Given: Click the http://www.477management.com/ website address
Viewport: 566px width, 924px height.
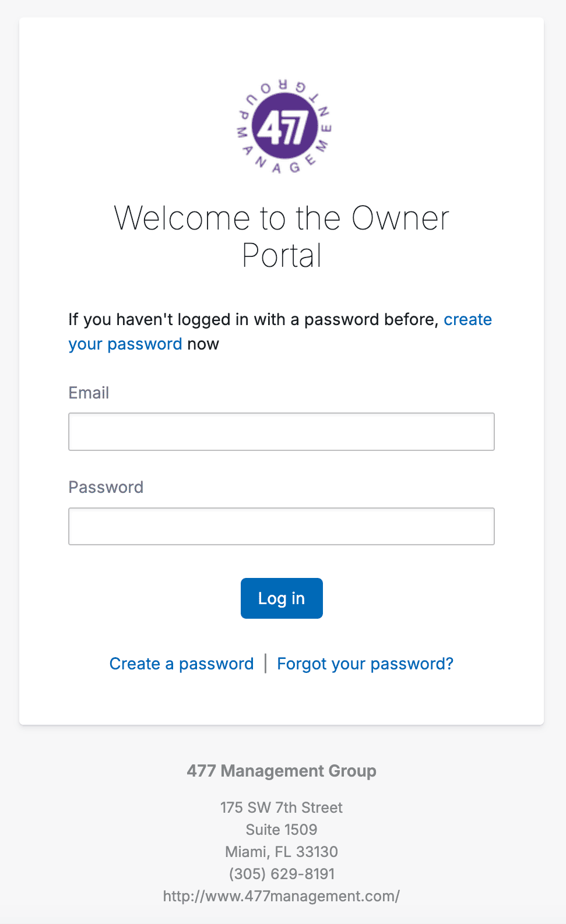Looking at the screenshot, I should [x=282, y=896].
